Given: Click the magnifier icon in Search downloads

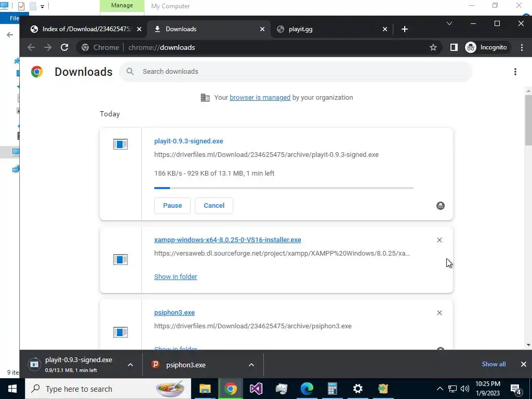Looking at the screenshot, I should click(x=130, y=72).
